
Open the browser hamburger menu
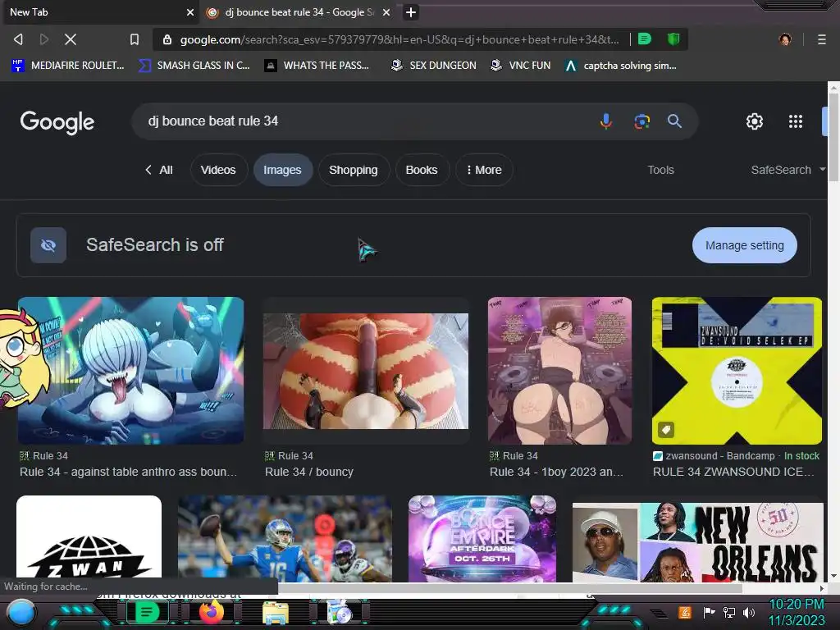[x=822, y=39]
